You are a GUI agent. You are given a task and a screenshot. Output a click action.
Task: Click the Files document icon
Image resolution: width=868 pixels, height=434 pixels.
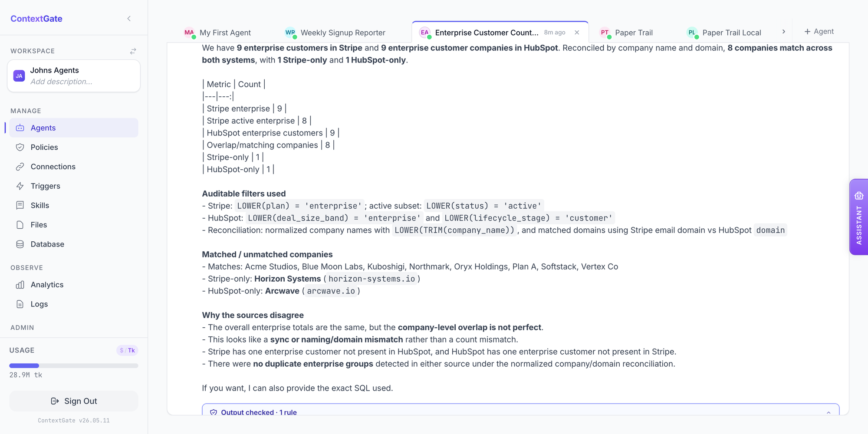pos(20,225)
